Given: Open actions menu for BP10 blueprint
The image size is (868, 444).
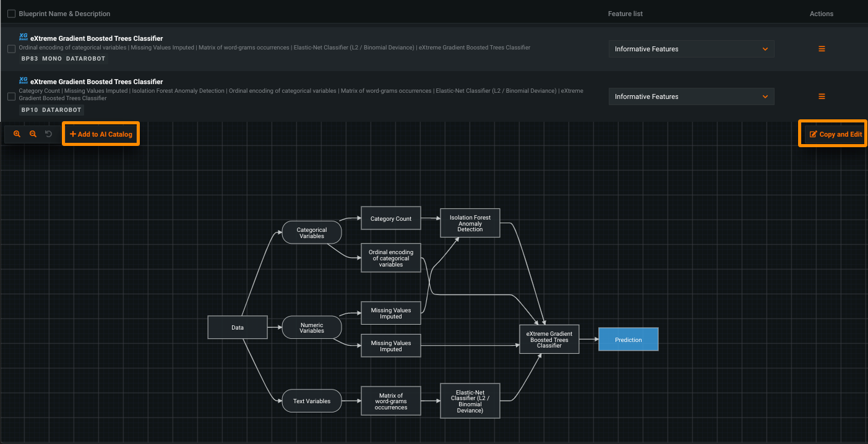Looking at the screenshot, I should pyautogui.click(x=822, y=96).
